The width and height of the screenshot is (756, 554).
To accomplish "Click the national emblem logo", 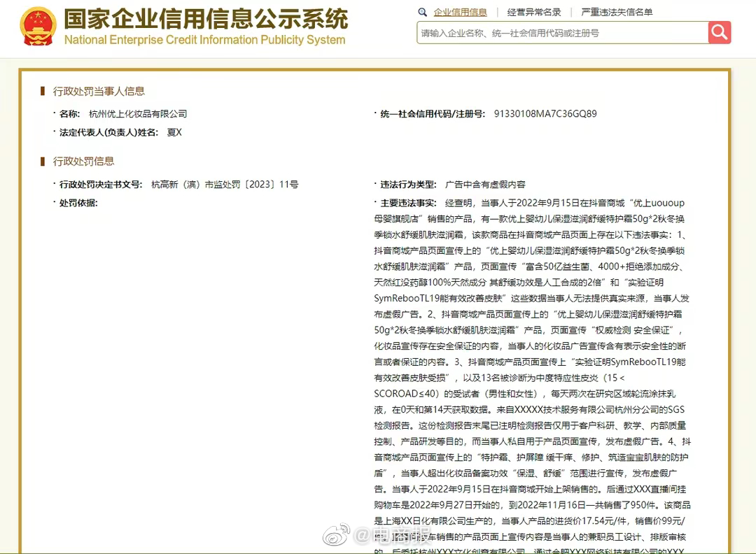I will tap(38, 27).
